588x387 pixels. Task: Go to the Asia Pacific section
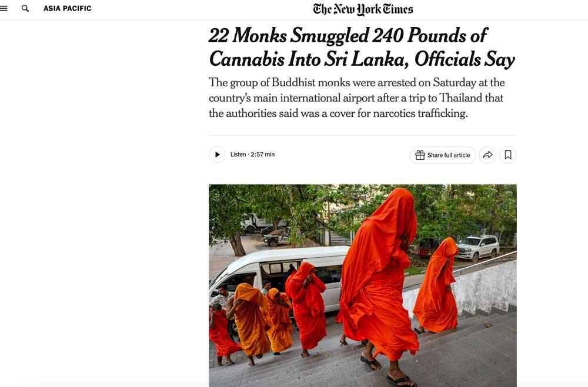[x=68, y=8]
